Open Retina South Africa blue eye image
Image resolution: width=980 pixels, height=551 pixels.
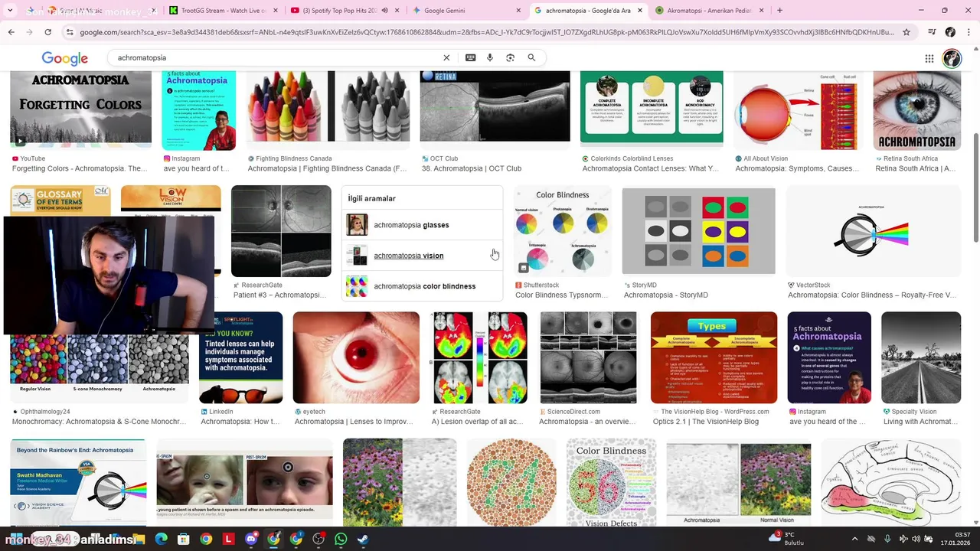click(917, 110)
